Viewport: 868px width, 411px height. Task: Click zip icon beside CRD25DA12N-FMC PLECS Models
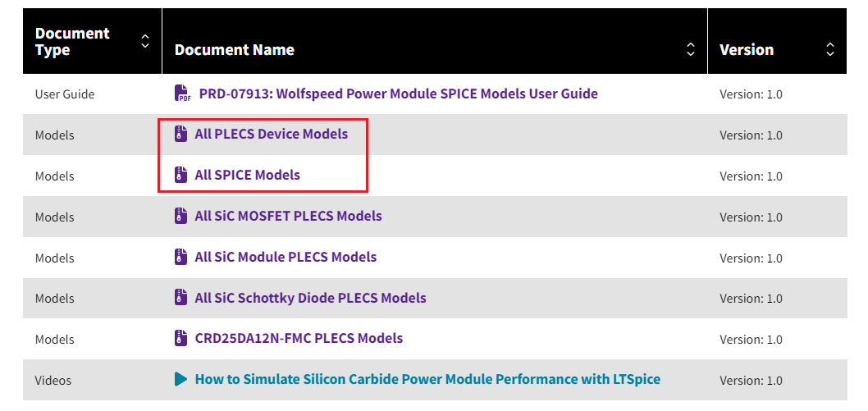[x=181, y=338]
